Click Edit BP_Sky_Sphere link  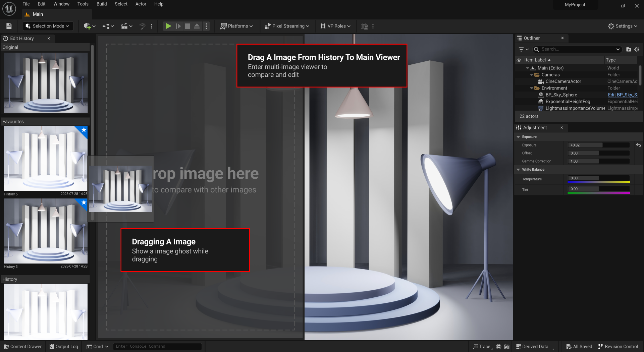pyautogui.click(x=622, y=95)
